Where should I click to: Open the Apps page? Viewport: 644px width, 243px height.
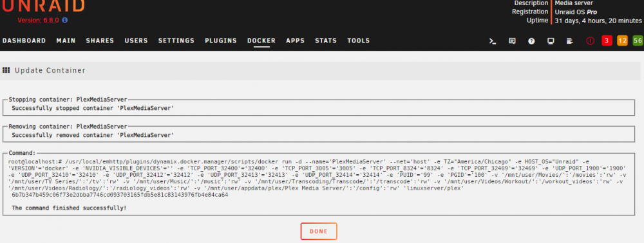click(296, 40)
